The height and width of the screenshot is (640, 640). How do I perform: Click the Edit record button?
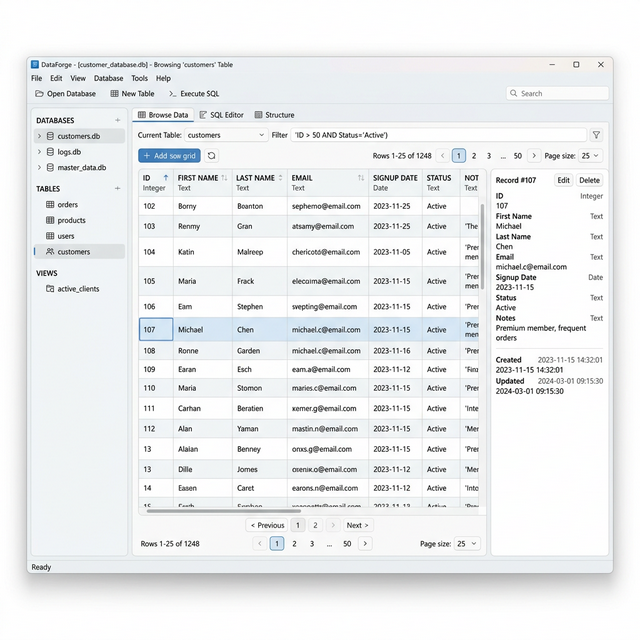coord(563,180)
